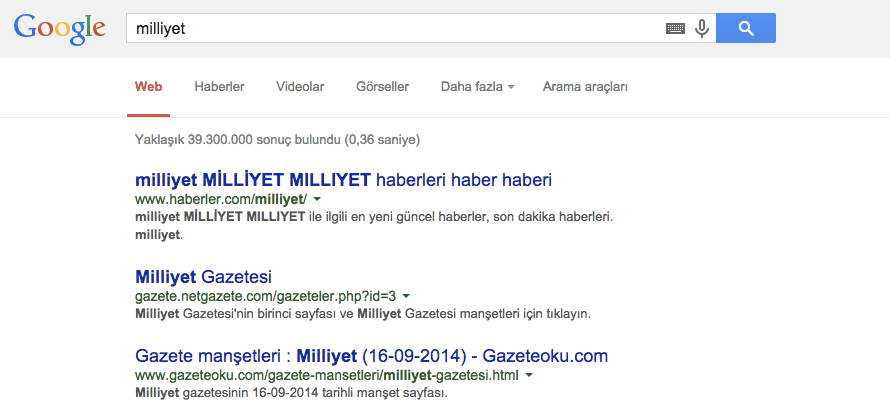The width and height of the screenshot is (890, 413).
Task: Click the gazete.netgazete.com/gazeteler.php?id=3 URL text
Action: click(x=266, y=296)
